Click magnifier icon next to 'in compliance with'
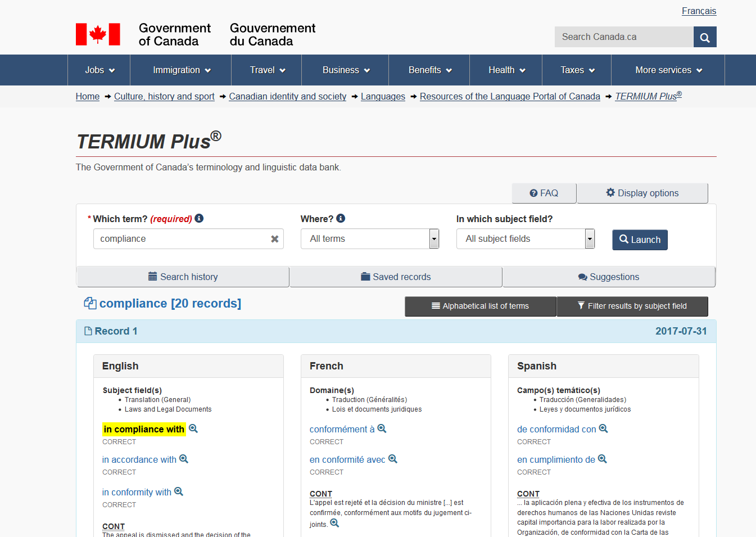 193,428
